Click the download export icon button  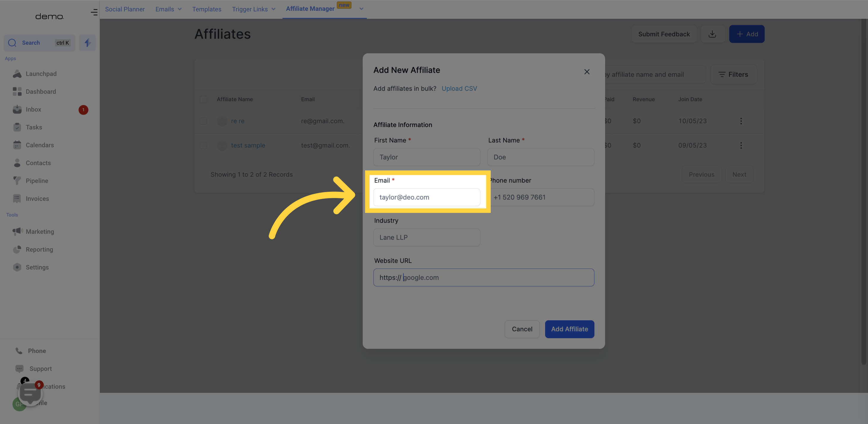tap(712, 34)
